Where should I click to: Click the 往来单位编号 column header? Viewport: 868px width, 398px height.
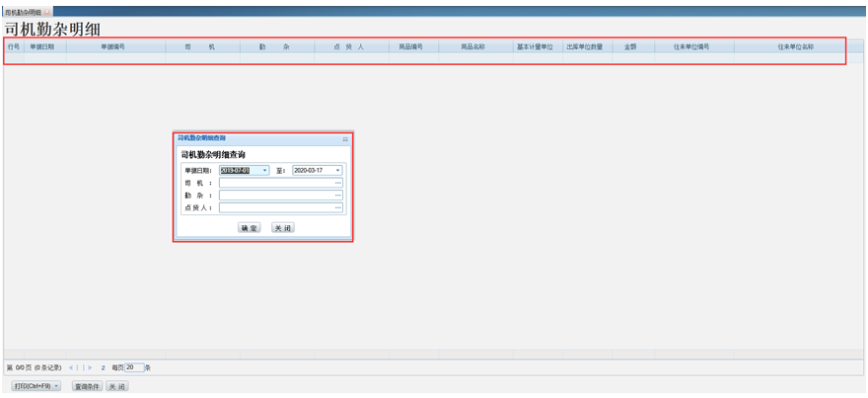pos(694,47)
